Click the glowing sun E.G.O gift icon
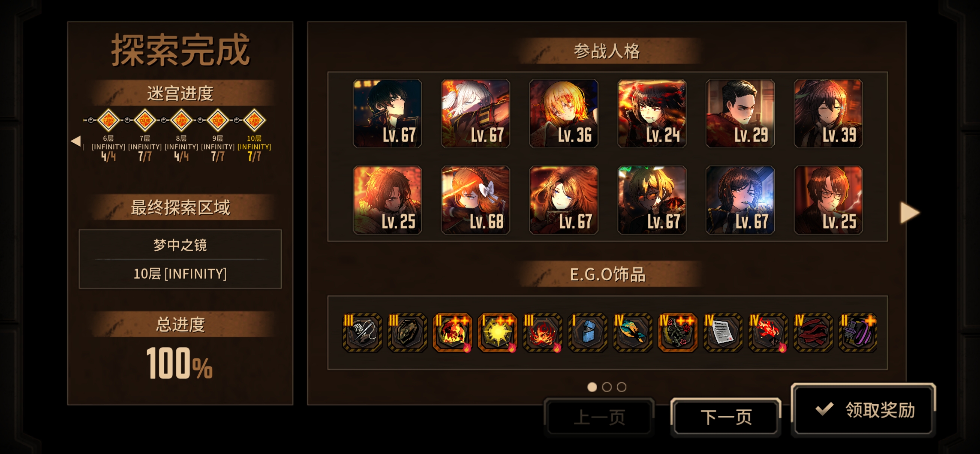 (497, 333)
